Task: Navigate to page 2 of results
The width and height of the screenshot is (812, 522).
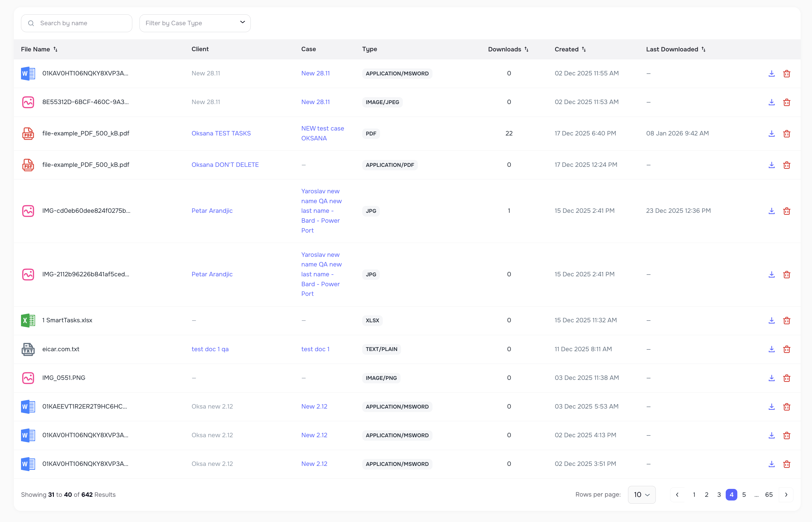Action: (707, 495)
